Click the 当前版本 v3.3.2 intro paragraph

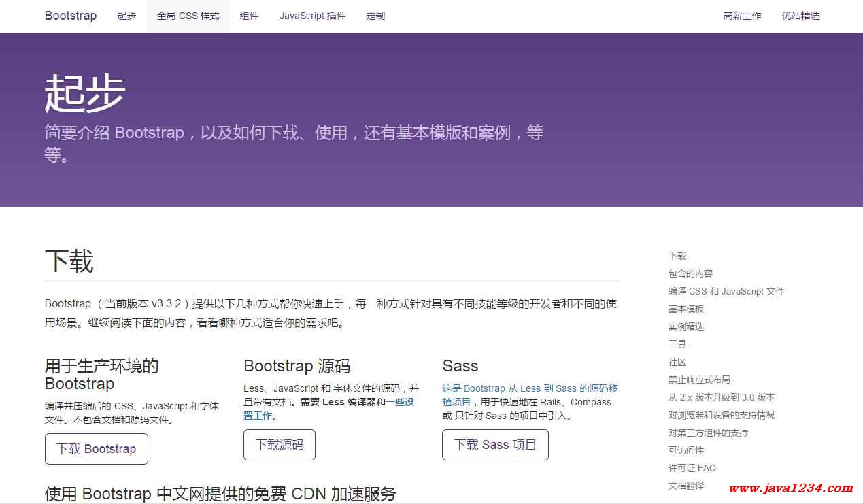tap(331, 314)
